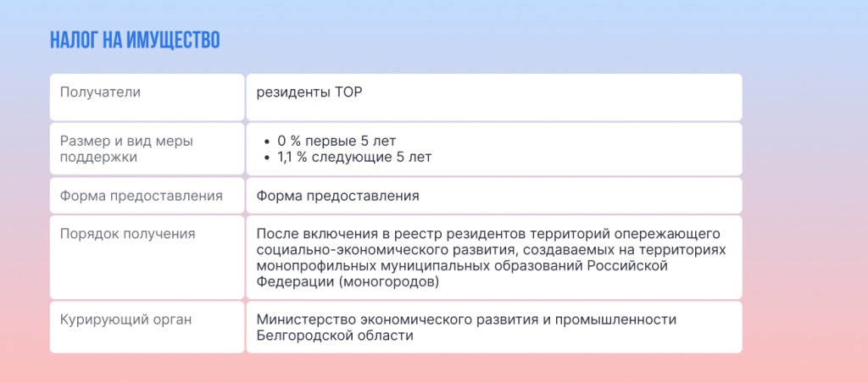The width and height of the screenshot is (868, 383).
Task: Click the Министерство экономического развития text
Action: coord(467,319)
